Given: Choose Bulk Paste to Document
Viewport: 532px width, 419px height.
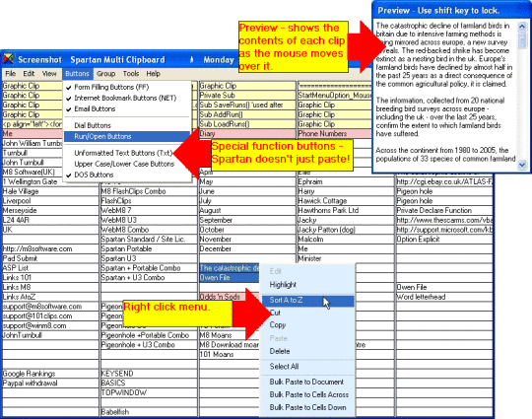Looking at the screenshot, I should coord(307,382).
